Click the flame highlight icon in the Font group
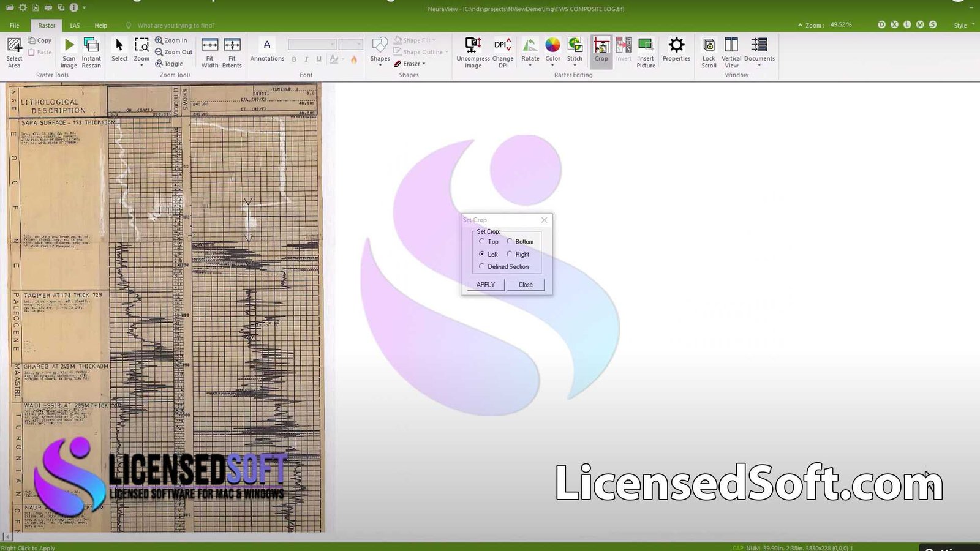The height and width of the screenshot is (551, 980). pos(353,59)
